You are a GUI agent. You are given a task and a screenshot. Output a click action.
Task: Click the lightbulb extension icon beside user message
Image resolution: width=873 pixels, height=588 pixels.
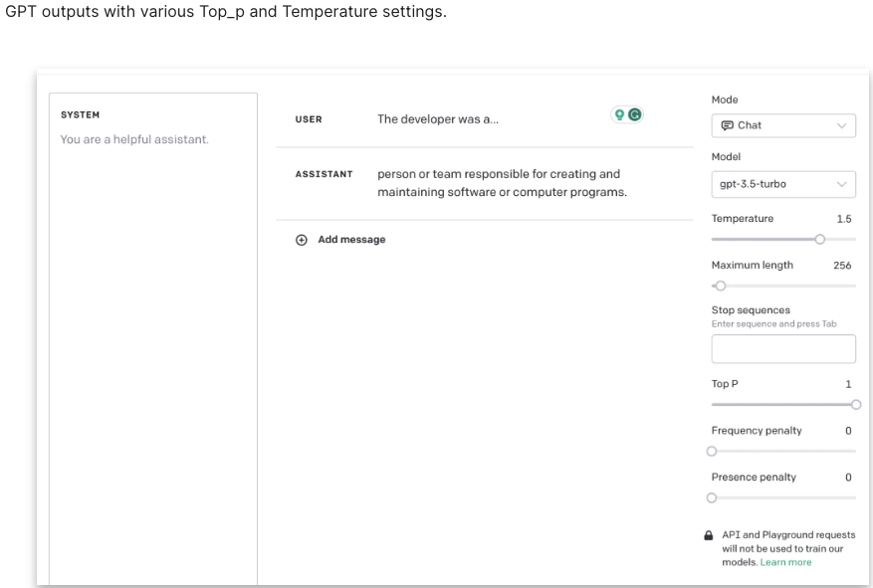(620, 115)
